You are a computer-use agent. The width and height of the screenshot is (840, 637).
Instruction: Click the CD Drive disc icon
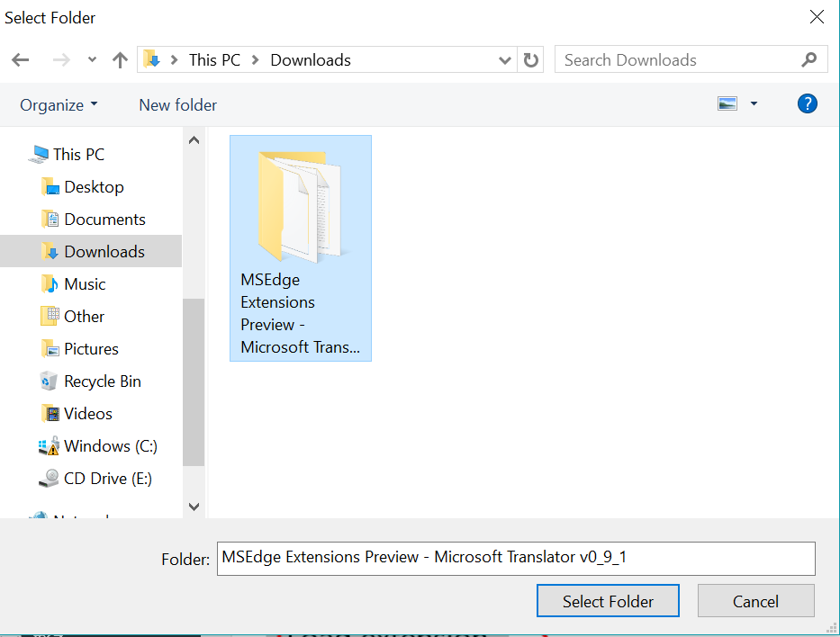pyautogui.click(x=49, y=478)
